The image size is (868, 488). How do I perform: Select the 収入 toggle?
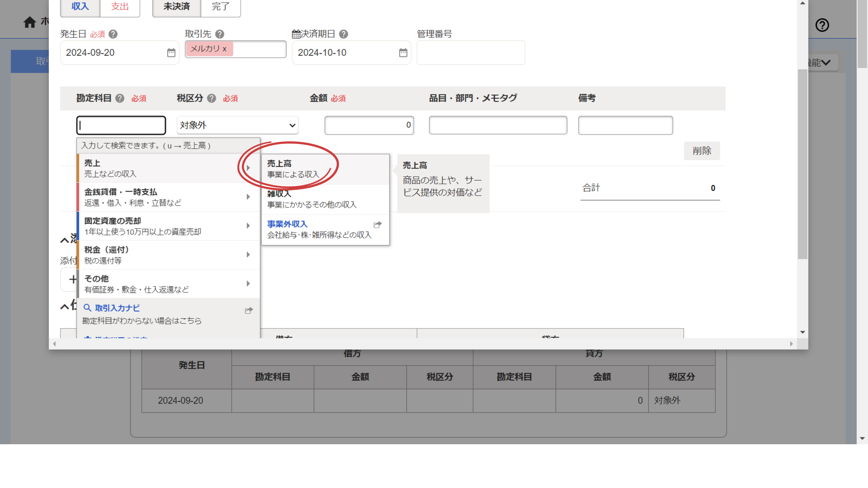click(80, 7)
